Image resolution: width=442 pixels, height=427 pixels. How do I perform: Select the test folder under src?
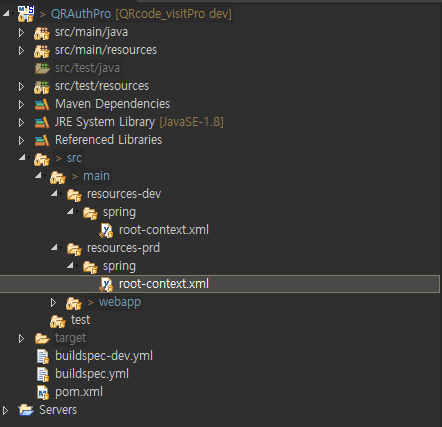[x=80, y=320]
